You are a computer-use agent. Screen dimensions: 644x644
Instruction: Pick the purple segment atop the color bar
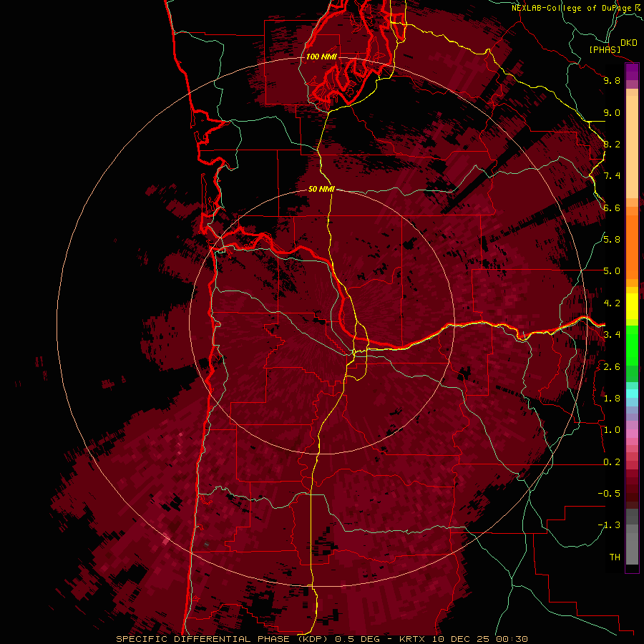coord(632,72)
